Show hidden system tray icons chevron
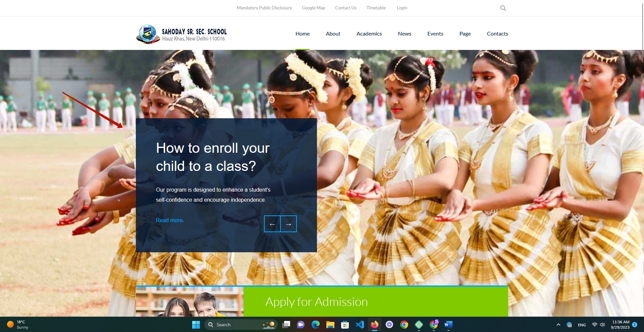 (x=558, y=325)
